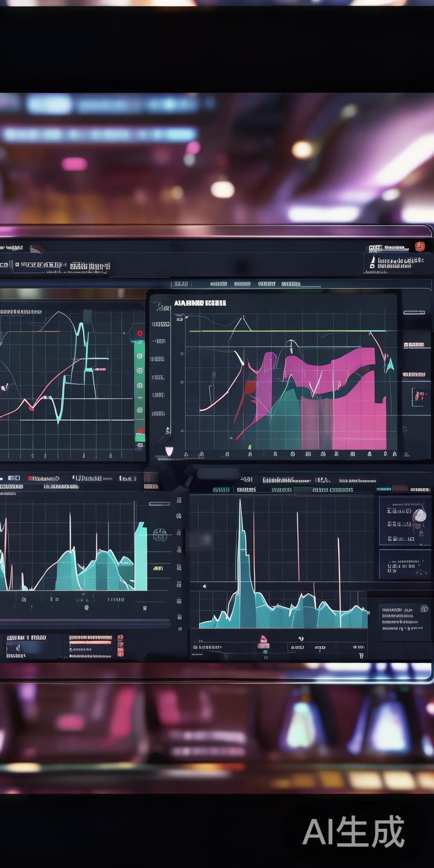Image resolution: width=434 pixels, height=868 pixels.
Task: Click the pink shield marker below main chart axis
Action: click(169, 451)
